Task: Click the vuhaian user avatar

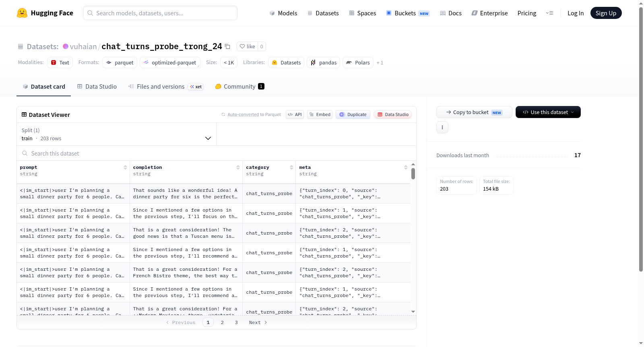Action: [66, 46]
